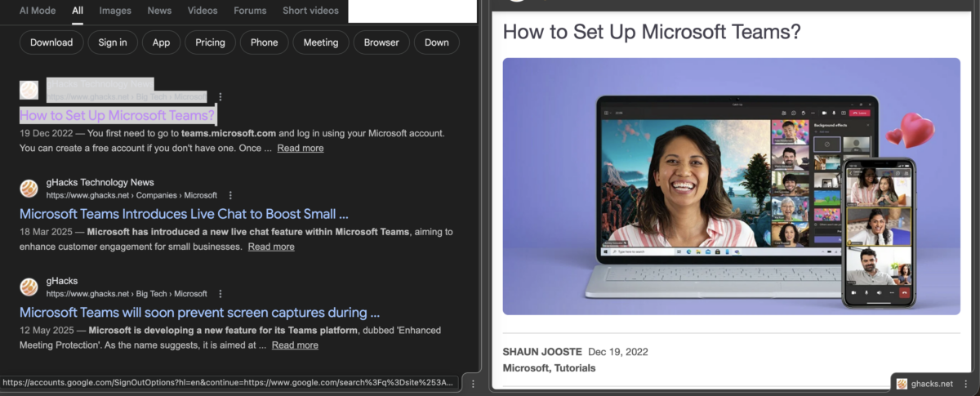Switch to the AI Mode tab
Viewport: 980px width, 396px height.
point(37,11)
